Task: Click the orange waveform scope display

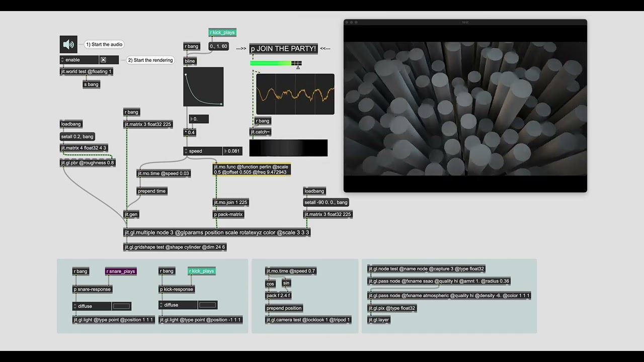Action: tap(295, 94)
